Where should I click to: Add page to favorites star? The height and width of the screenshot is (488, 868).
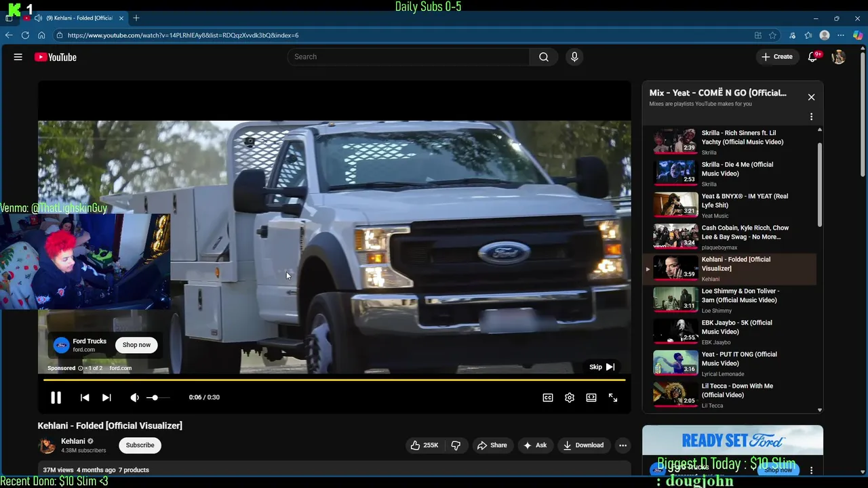click(772, 35)
